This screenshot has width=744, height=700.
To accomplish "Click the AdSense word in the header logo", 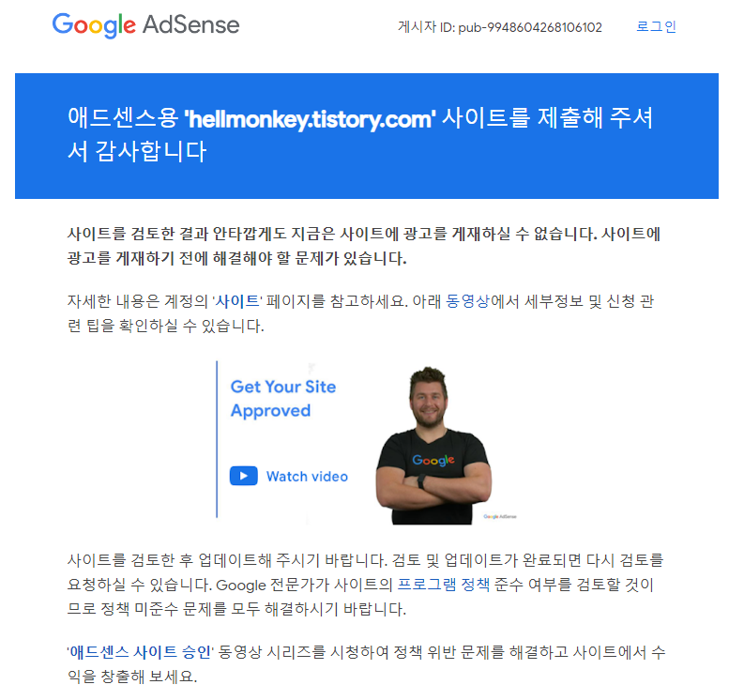I will coord(191,24).
